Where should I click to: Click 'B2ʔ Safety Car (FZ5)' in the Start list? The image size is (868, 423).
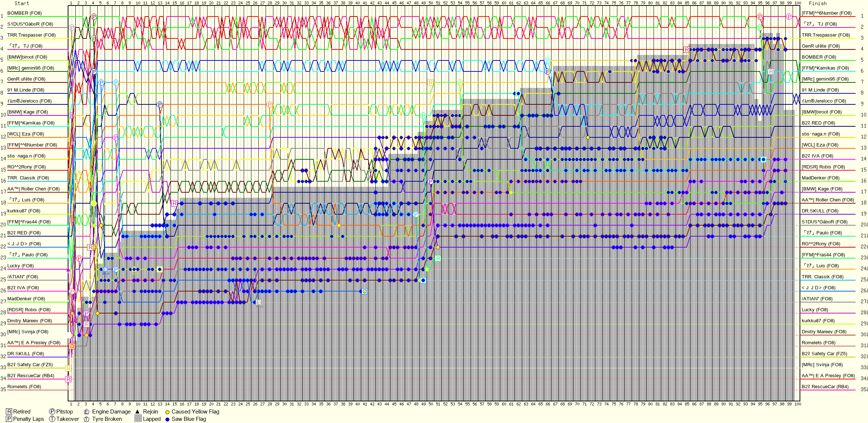[x=30, y=365]
